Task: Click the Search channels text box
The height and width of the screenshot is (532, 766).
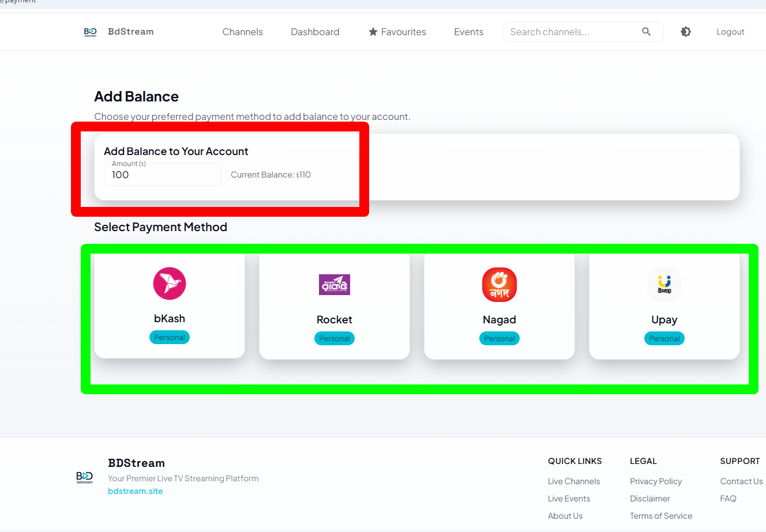Action: (x=571, y=32)
